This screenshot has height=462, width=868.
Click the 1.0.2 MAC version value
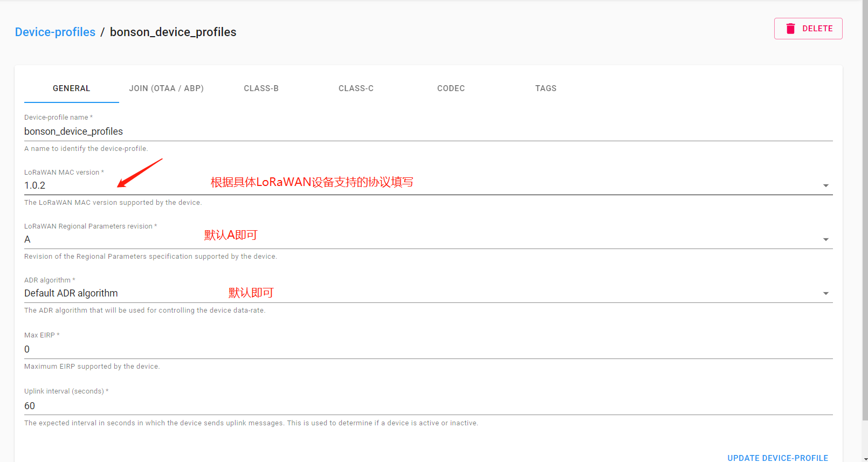point(35,185)
